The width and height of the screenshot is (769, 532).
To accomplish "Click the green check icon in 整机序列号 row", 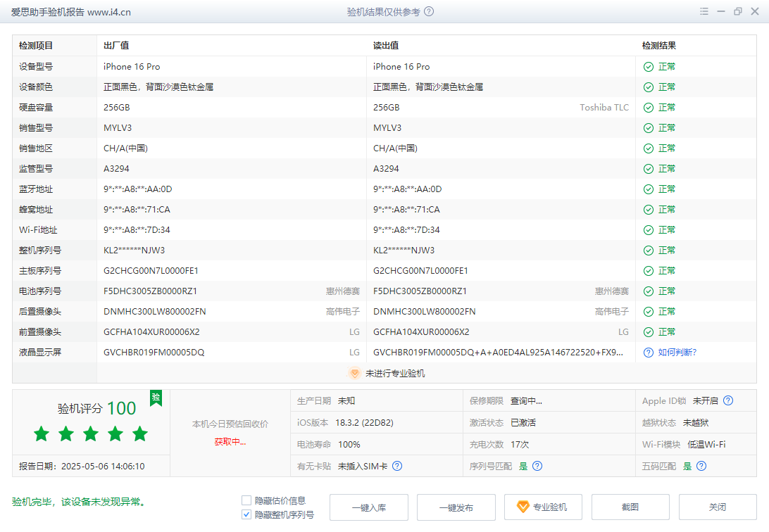I will pyautogui.click(x=649, y=251).
